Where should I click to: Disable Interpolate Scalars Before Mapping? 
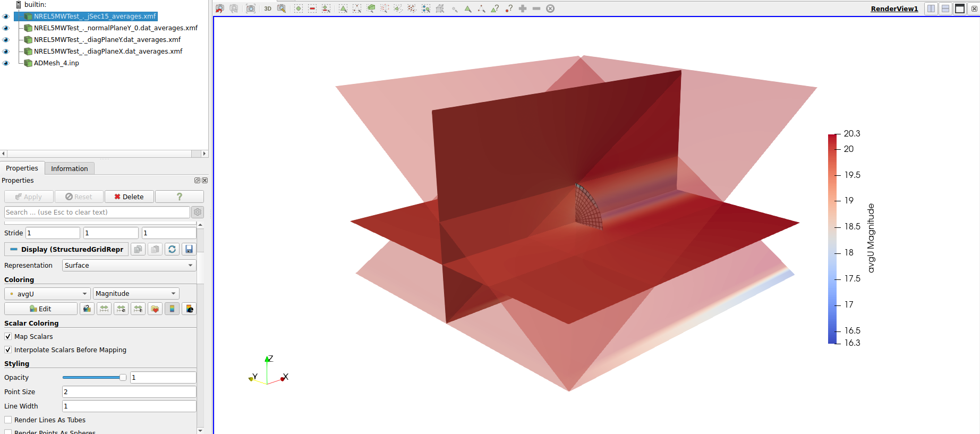pyautogui.click(x=8, y=350)
